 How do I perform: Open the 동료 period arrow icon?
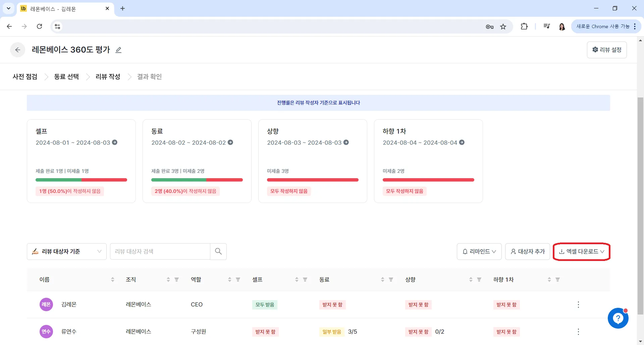(x=230, y=142)
